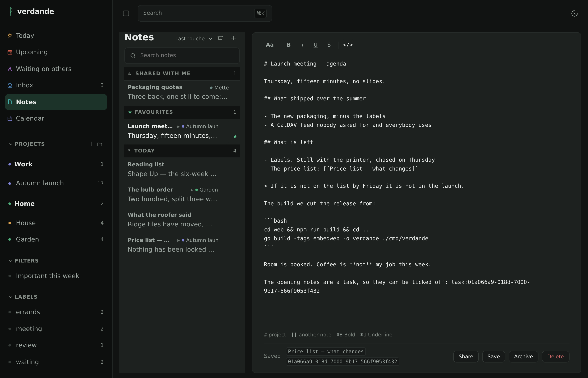The image size is (588, 378).
Task: Switch to light theme with moon icon
Action: pos(575,13)
